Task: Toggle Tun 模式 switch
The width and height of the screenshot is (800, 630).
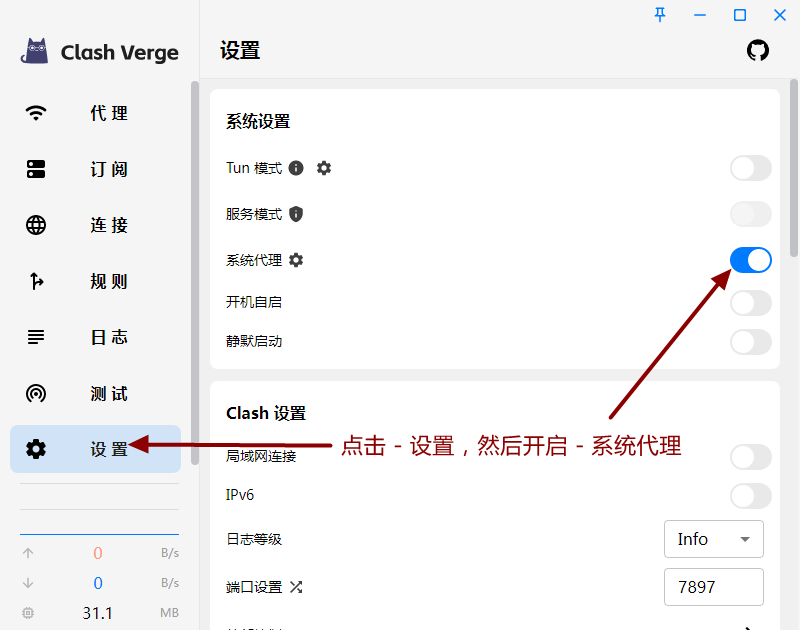Action: click(x=751, y=168)
